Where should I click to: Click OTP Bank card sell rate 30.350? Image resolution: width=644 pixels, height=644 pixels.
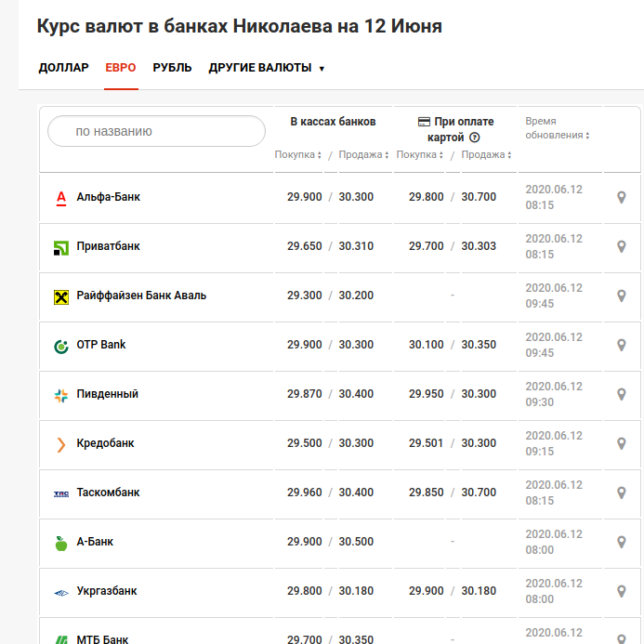click(x=479, y=345)
